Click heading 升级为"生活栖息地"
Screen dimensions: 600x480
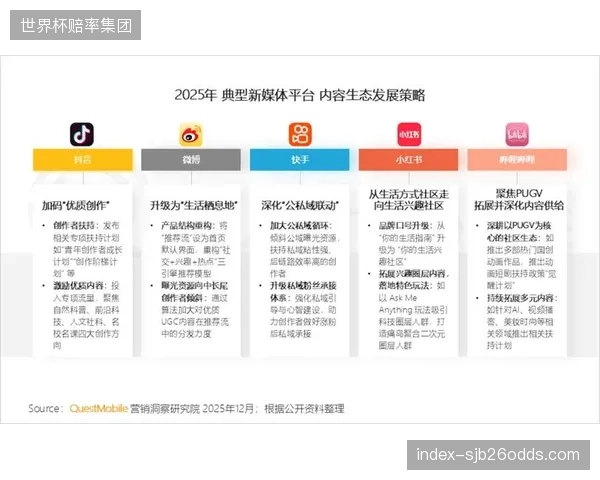tap(194, 206)
